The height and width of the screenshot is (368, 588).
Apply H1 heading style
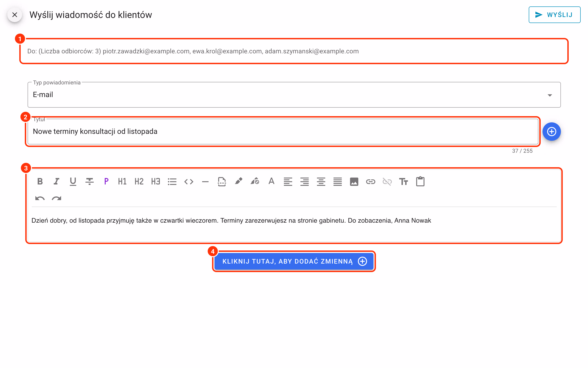pos(122,181)
